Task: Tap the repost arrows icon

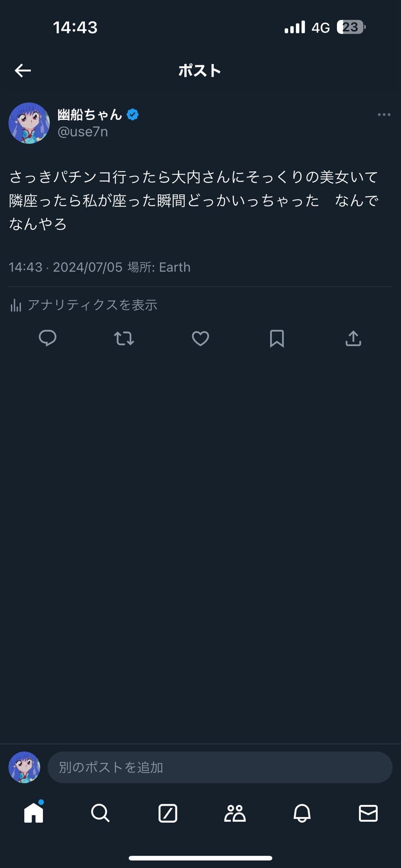Action: tap(124, 338)
